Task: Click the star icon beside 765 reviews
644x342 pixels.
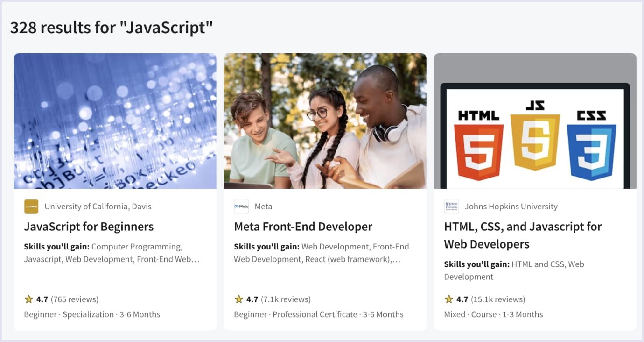Action: 29,299
